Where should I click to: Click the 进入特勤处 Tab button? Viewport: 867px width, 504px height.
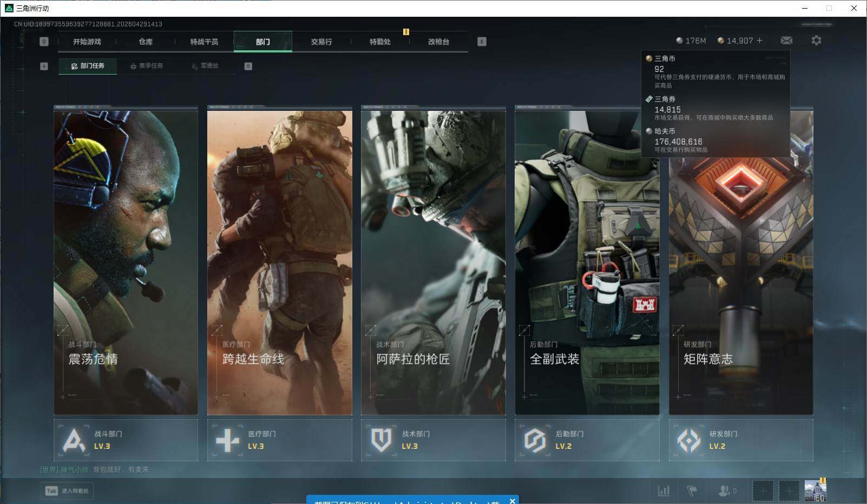point(68,490)
